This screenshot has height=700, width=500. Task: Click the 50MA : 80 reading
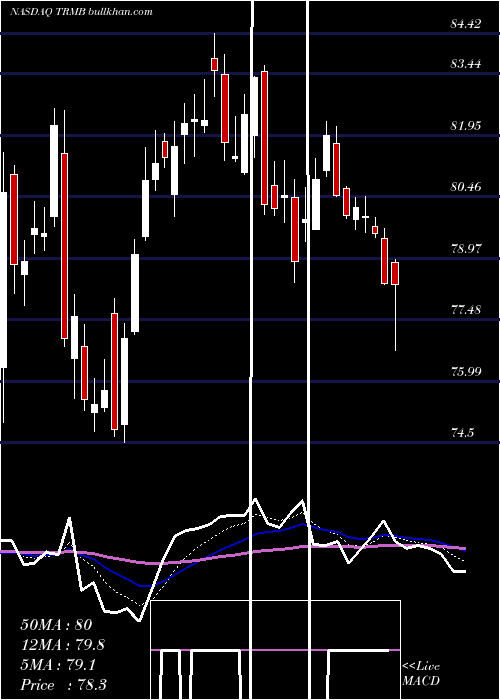pos(56,624)
